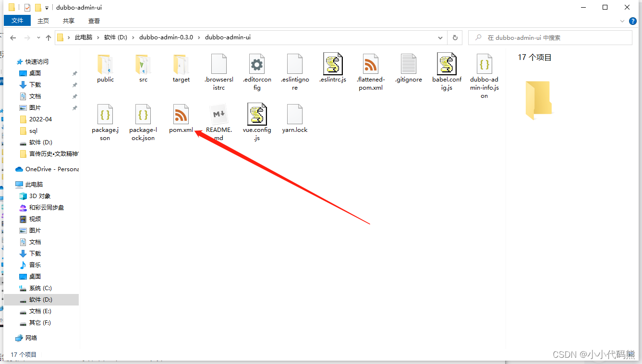Select the .gitignore text file

[x=408, y=68]
